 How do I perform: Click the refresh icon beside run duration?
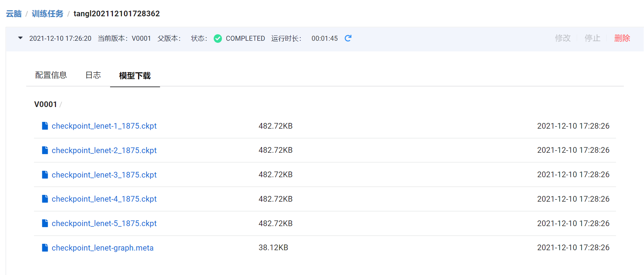(348, 38)
